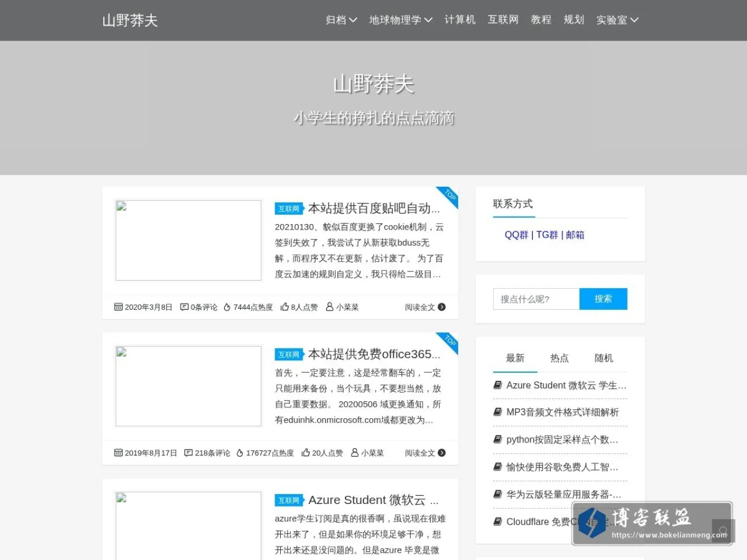Open the Azure Student 微软云 post title
Viewport: 747px width, 560px height.
point(374,500)
